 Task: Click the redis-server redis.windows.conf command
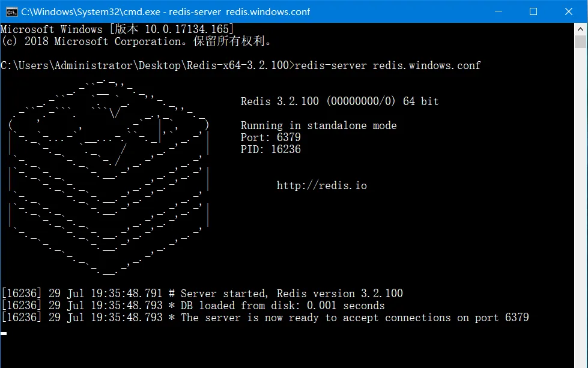pos(387,65)
